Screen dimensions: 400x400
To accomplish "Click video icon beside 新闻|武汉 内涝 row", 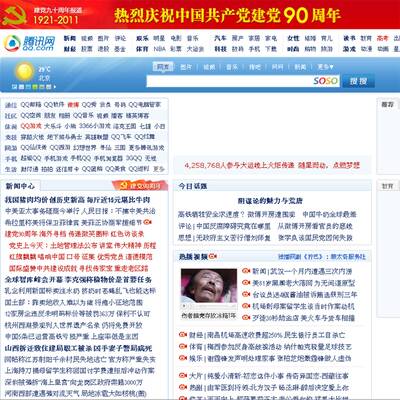I will point(246,271).
